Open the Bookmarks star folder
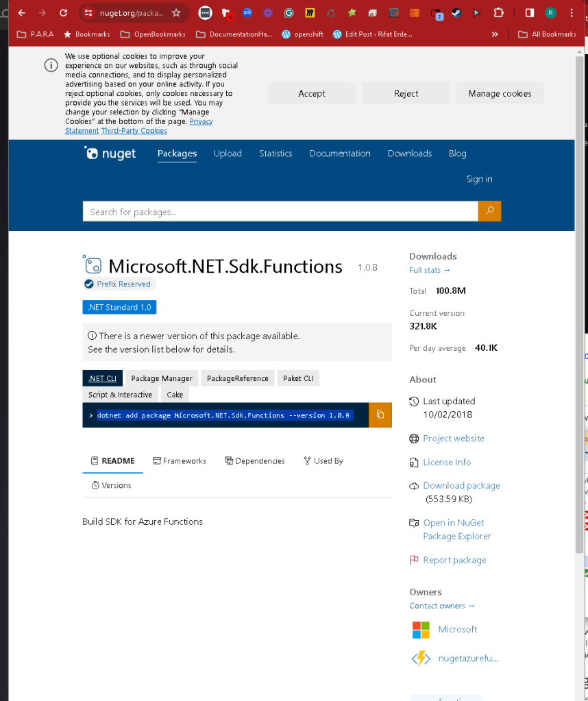Screen dimensions: 588x701 click(x=87, y=34)
